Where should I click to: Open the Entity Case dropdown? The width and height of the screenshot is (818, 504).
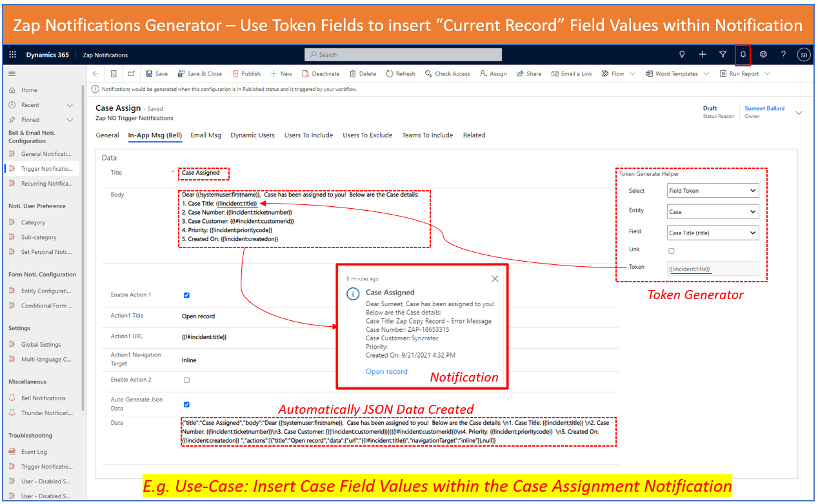pos(713,211)
